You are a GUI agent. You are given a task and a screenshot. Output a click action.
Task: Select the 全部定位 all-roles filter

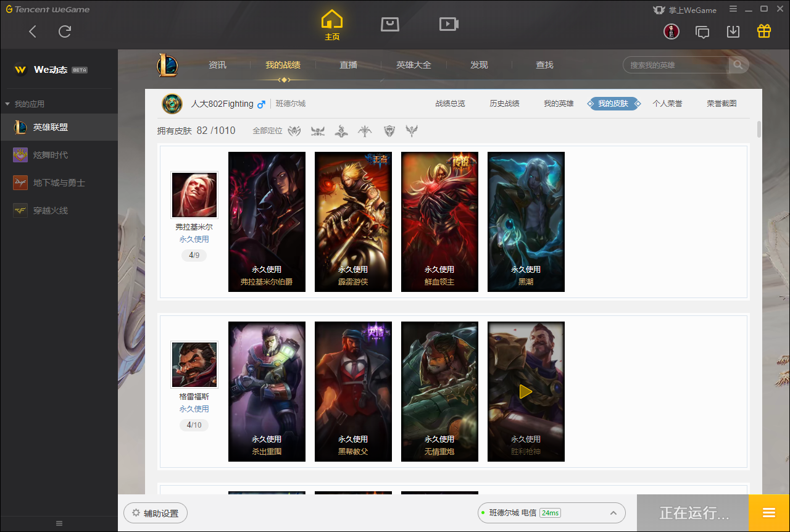pyautogui.click(x=267, y=131)
